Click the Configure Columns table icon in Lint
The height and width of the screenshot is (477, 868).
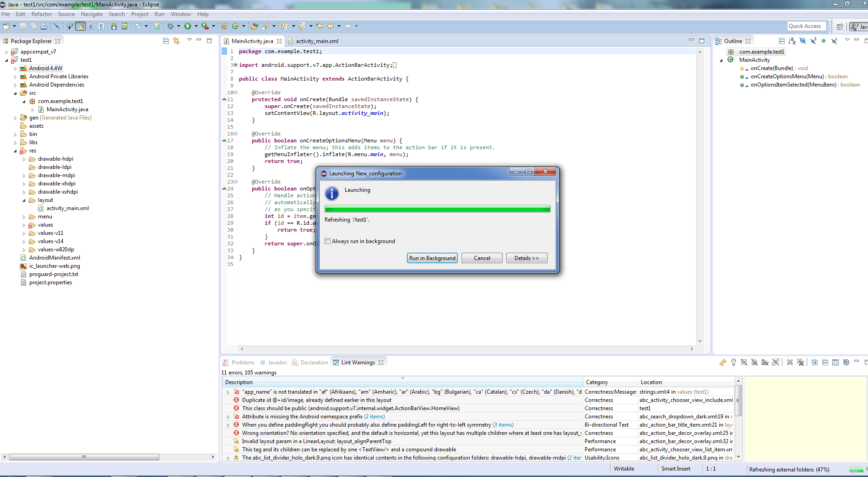(x=835, y=363)
